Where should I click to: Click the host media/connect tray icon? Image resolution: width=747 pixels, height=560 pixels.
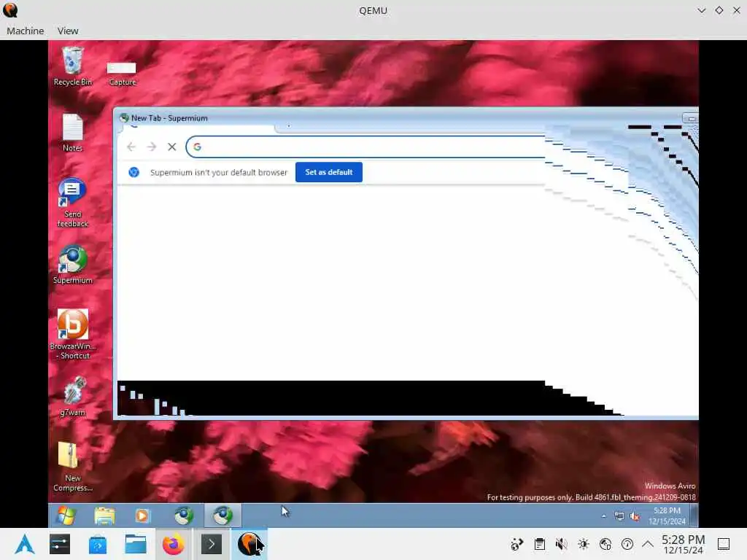click(x=517, y=544)
